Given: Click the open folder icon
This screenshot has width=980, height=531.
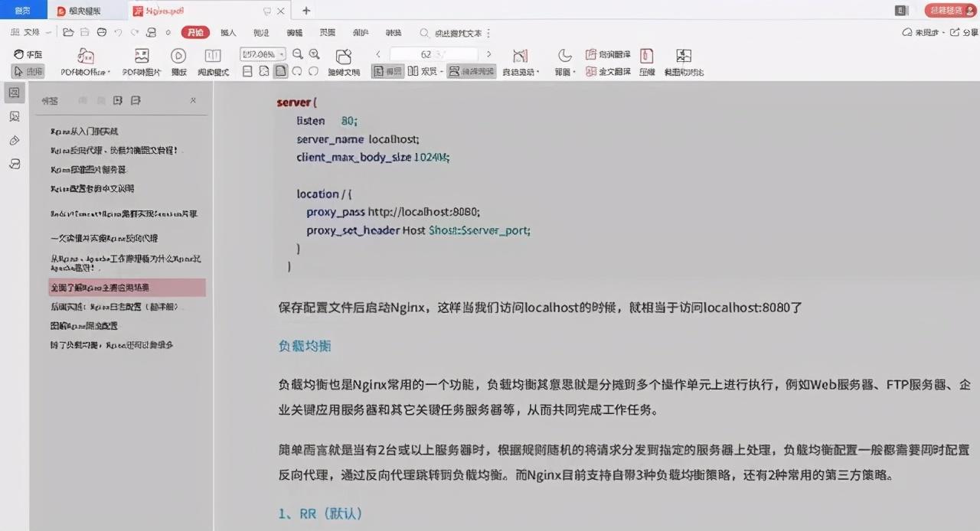Looking at the screenshot, I should click(x=68, y=32).
